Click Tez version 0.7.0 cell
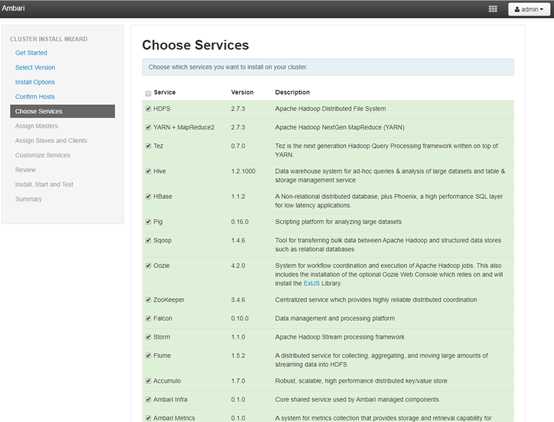The height and width of the screenshot is (422, 554). 238,146
